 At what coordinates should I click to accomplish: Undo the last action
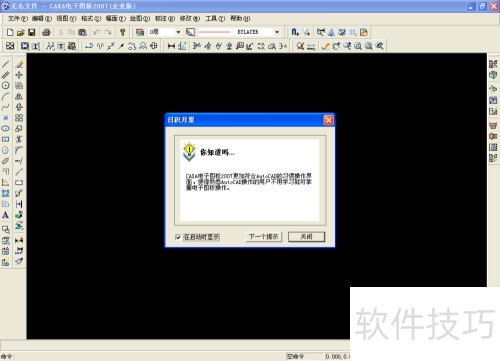coord(97,32)
